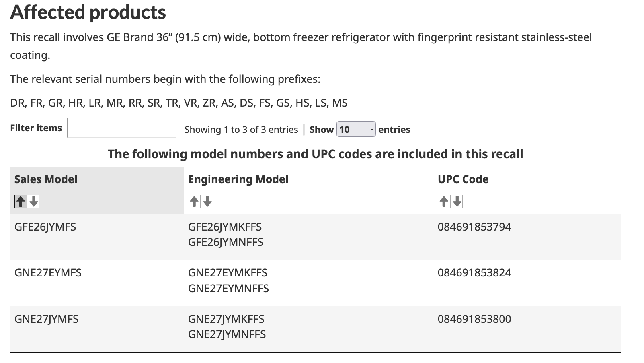Sort UPC Code column ascending
Image resolution: width=644 pixels, height=363 pixels.
[x=444, y=201]
